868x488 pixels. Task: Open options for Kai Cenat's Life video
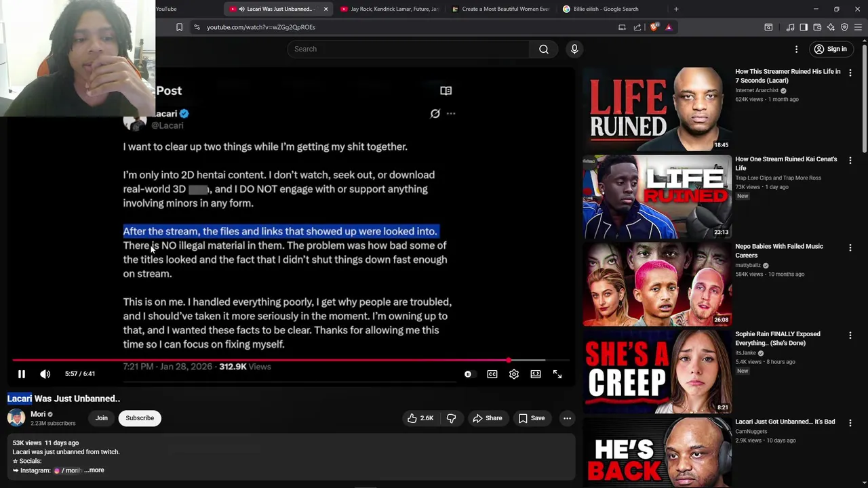[850, 161]
